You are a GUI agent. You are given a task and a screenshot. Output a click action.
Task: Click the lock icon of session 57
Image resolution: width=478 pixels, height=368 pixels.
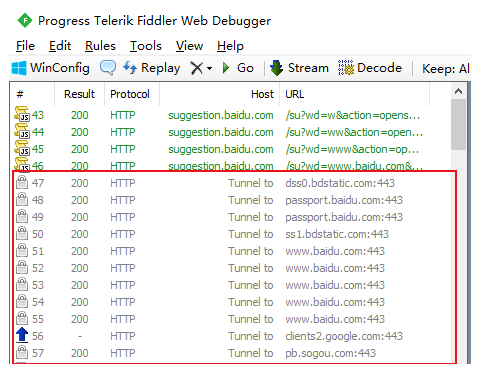(x=22, y=352)
